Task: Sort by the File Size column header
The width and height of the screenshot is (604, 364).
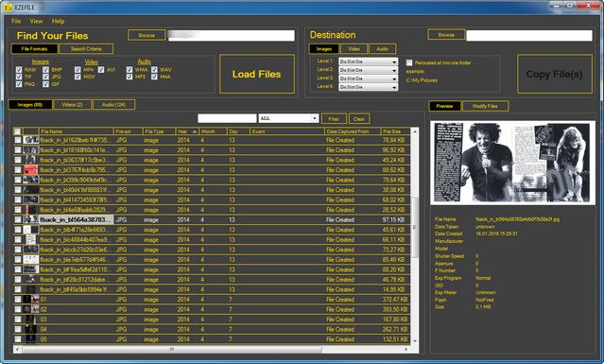Action: 394,131
